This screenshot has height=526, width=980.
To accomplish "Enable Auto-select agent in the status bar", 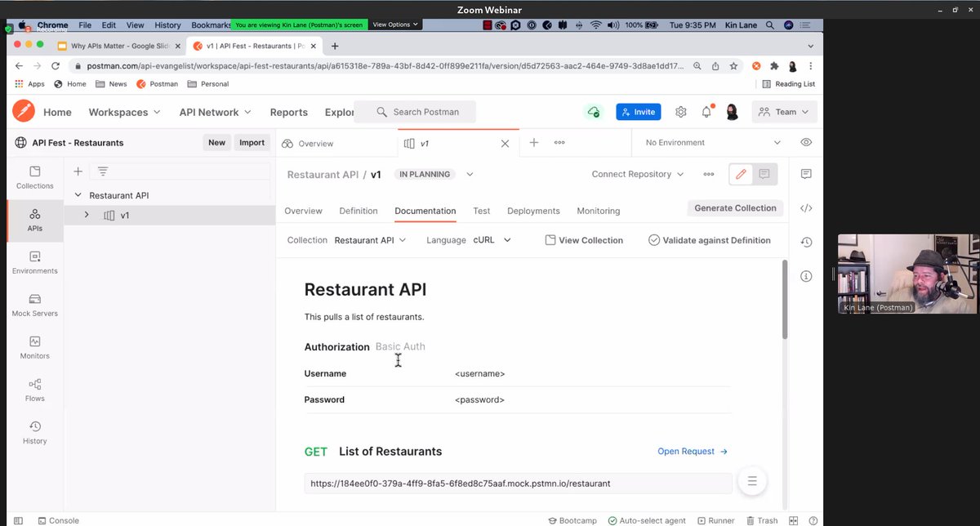I will tap(648, 520).
